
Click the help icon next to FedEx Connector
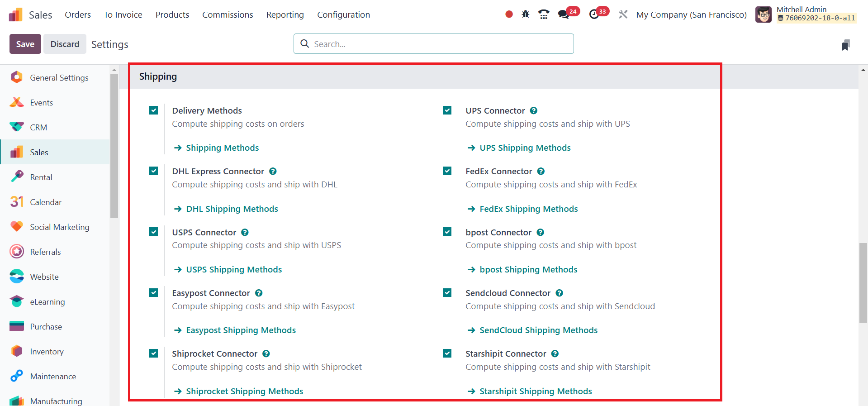point(541,171)
